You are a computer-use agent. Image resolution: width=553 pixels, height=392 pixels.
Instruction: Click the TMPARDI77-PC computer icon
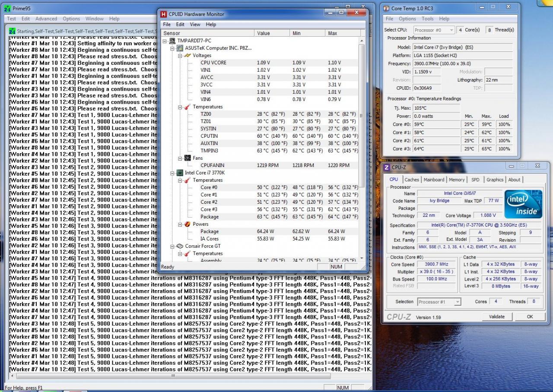172,41
